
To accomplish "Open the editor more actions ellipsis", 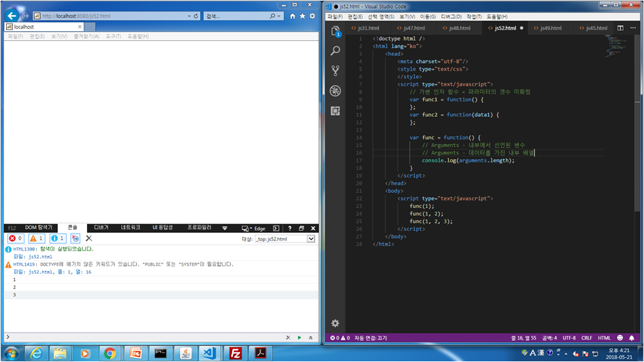I will coord(633,28).
